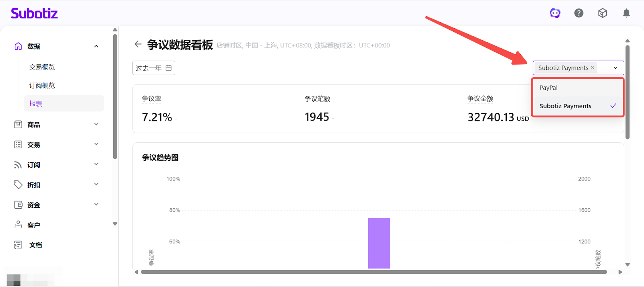Screen dimensions: 644x287
Task: Open the AI assistant robot icon
Action: [x=555, y=13]
